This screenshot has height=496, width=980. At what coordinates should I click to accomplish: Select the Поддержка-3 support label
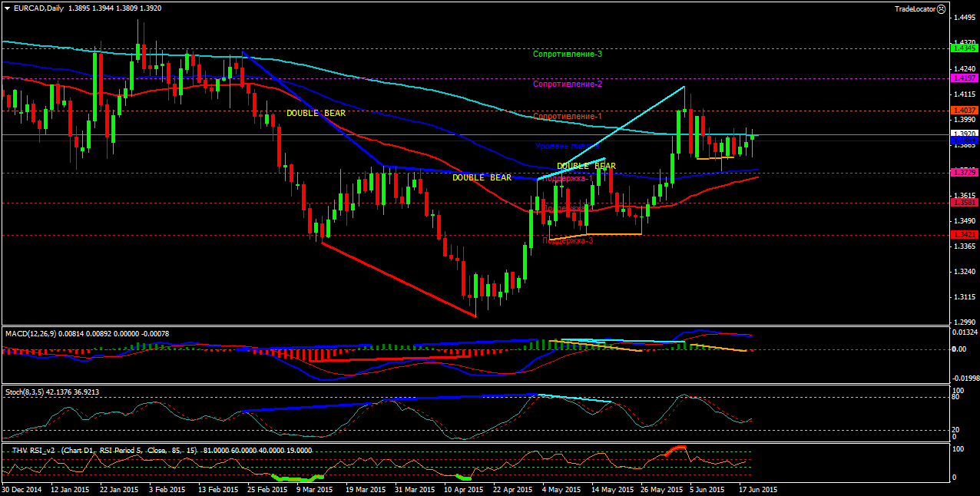pyautogui.click(x=568, y=240)
